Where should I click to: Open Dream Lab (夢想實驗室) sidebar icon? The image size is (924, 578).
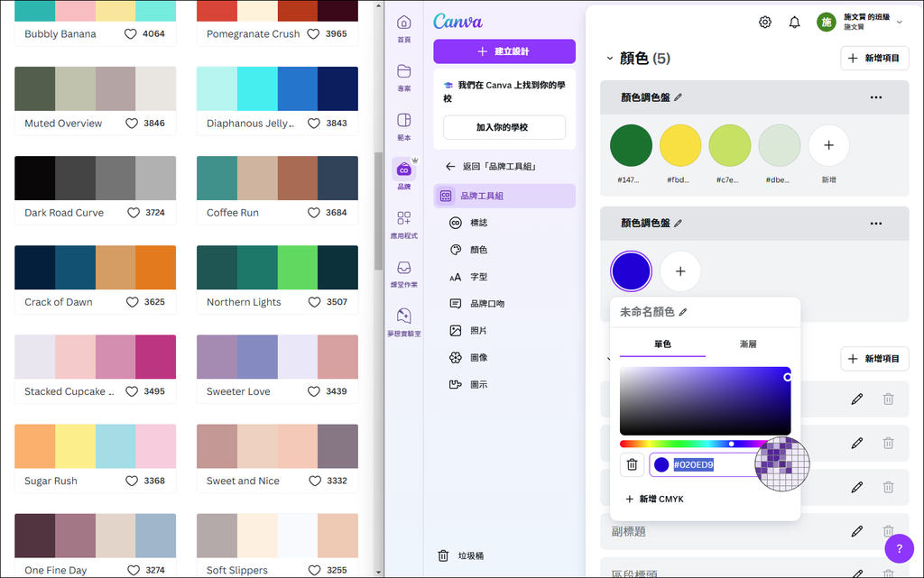(403, 323)
